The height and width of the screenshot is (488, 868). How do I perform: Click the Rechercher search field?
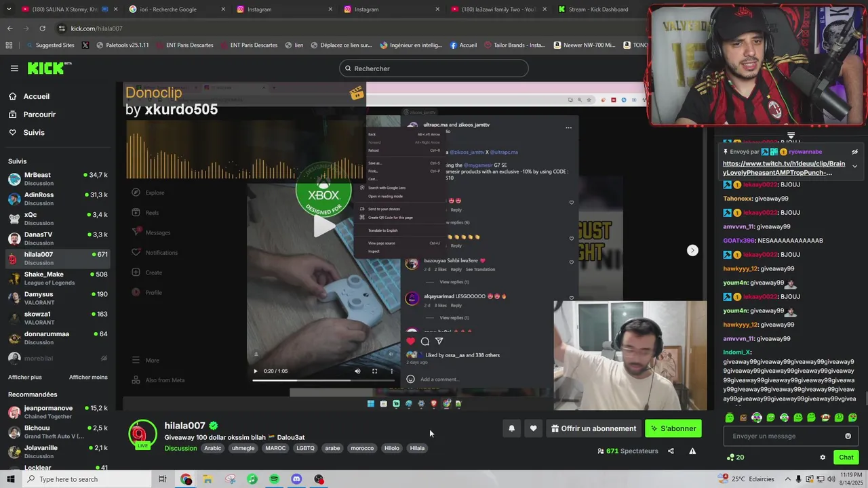(434, 68)
